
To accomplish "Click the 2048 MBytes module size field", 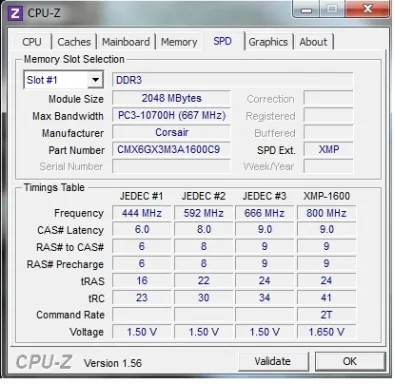I will point(171,98).
